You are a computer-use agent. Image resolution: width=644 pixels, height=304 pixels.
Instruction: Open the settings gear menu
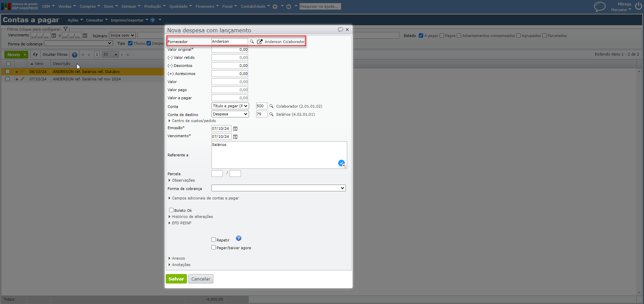tap(275, 6)
